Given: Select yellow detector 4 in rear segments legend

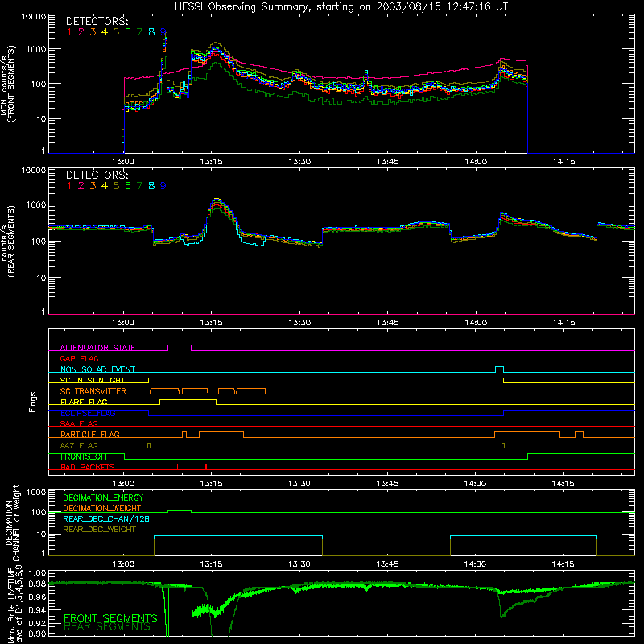Looking at the screenshot, I should [x=105, y=186].
